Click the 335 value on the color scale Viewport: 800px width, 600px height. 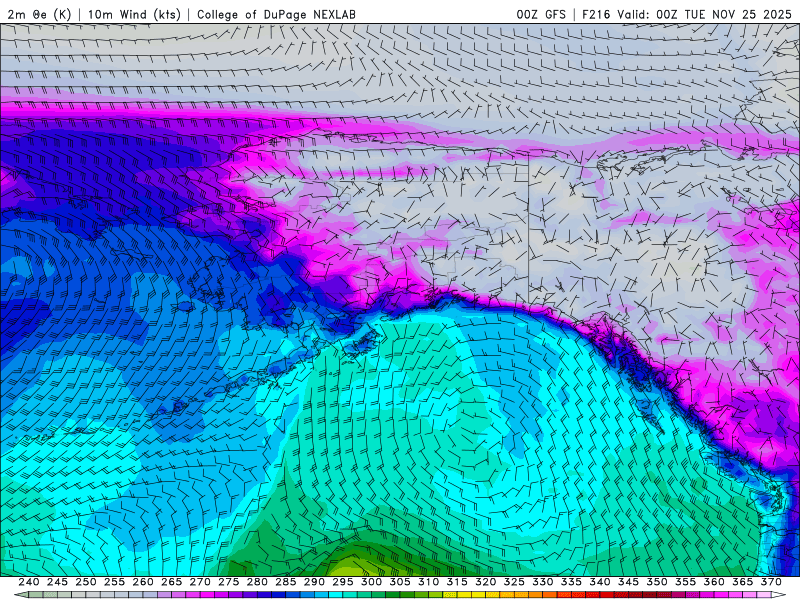click(571, 582)
